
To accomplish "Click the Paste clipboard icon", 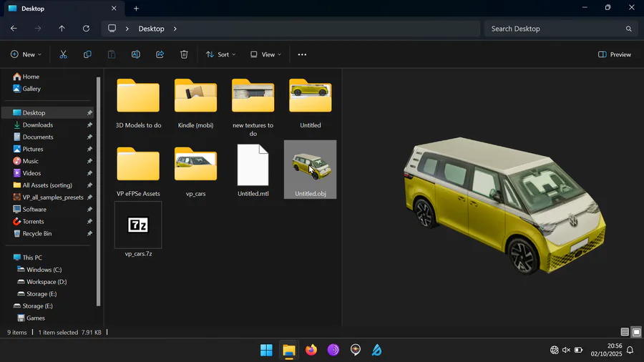I will (x=112, y=54).
